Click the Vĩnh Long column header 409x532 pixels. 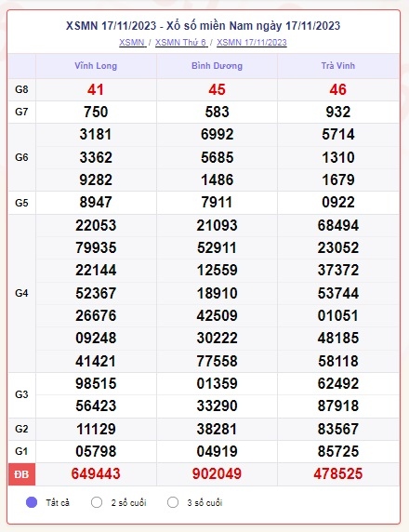96,66
